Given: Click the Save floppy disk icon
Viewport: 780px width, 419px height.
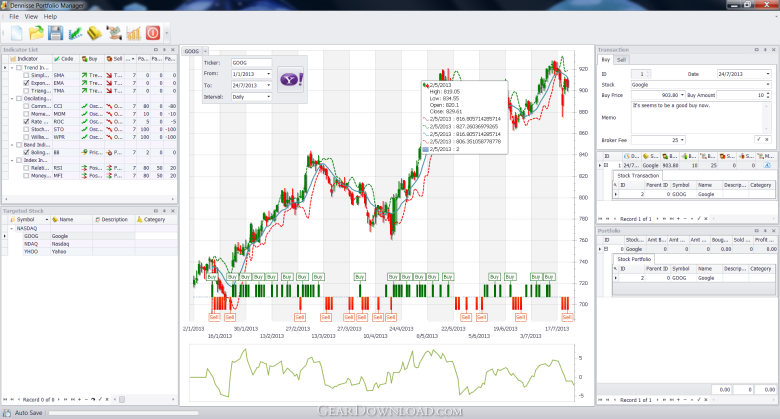Looking at the screenshot, I should 55,33.
